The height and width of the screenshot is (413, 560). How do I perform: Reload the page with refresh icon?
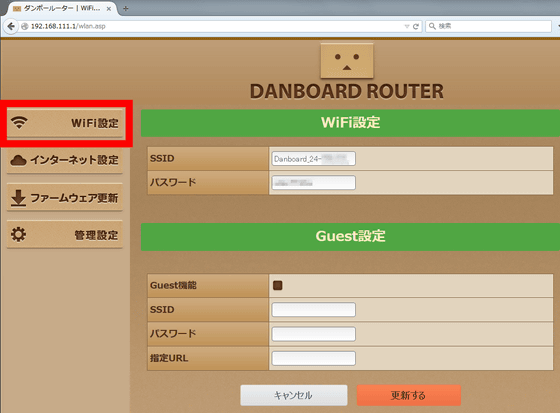pos(416,26)
